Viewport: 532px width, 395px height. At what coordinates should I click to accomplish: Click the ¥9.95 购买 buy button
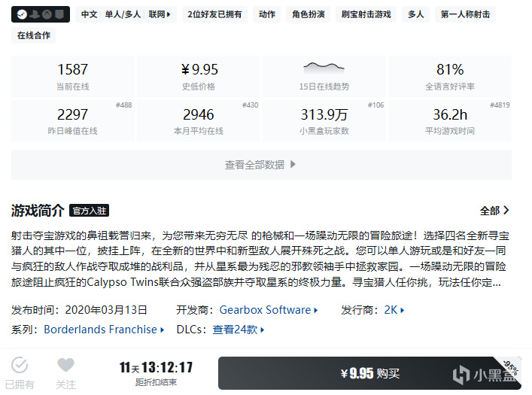point(369,373)
